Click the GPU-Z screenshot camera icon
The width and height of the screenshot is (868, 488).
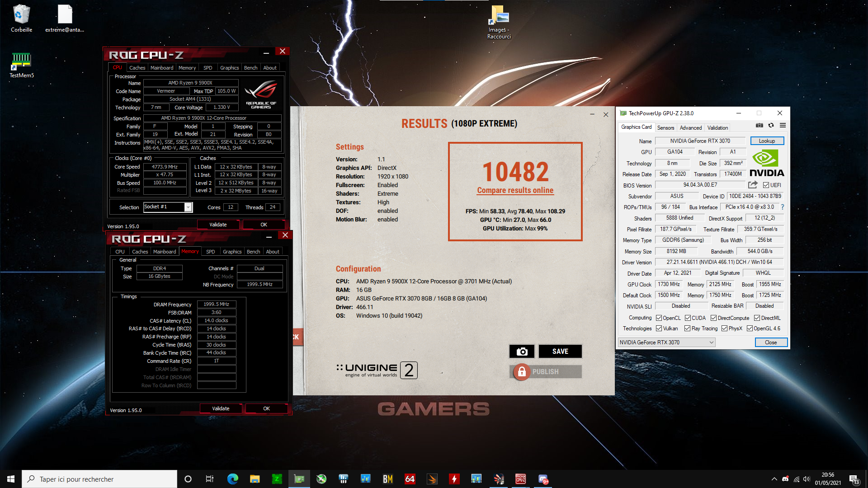[x=759, y=126]
